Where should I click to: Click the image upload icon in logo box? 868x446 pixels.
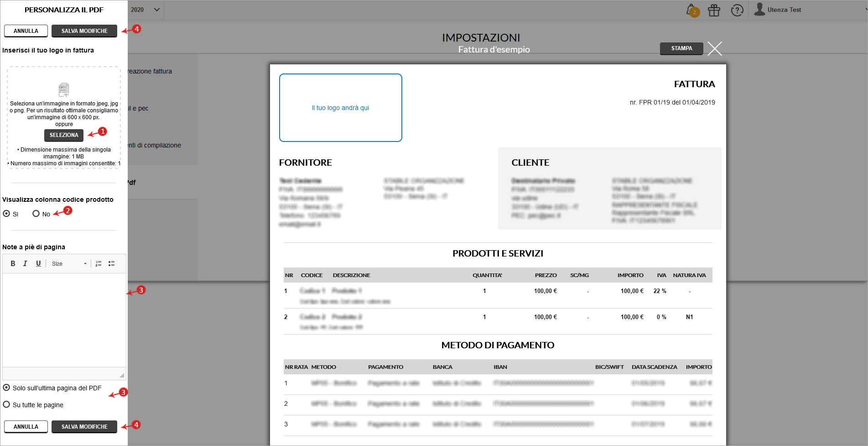(x=64, y=90)
